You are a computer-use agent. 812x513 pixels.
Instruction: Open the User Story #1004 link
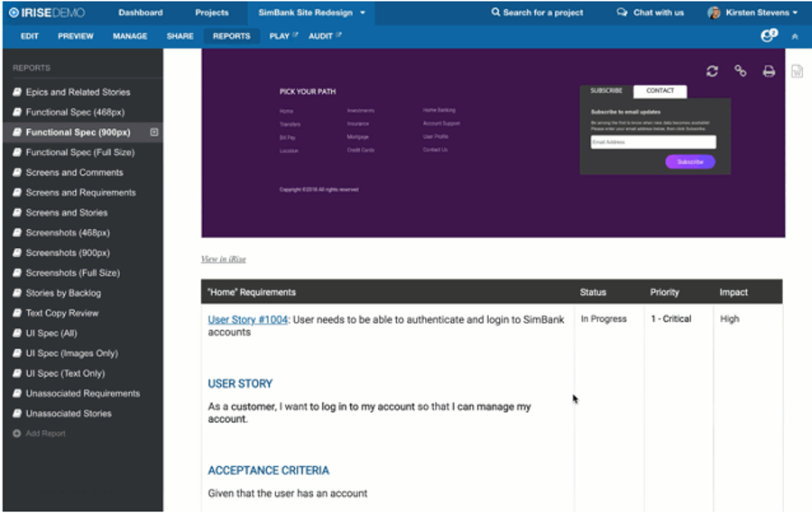248,319
